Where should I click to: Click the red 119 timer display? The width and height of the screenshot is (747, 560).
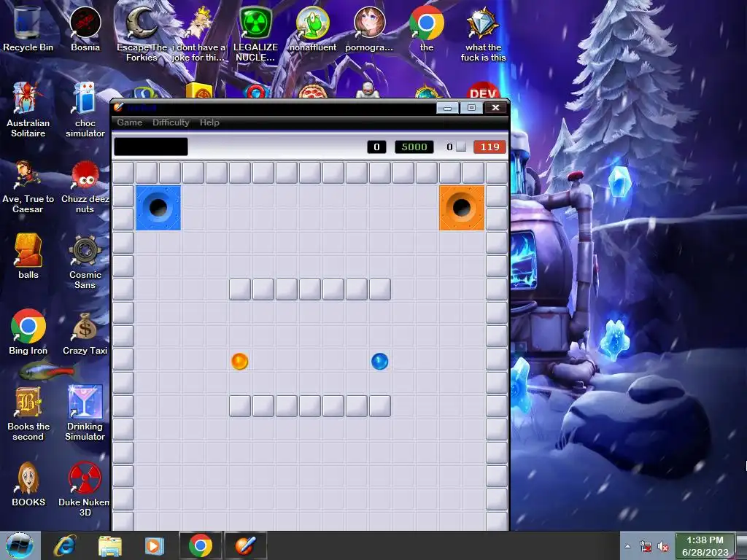click(489, 147)
